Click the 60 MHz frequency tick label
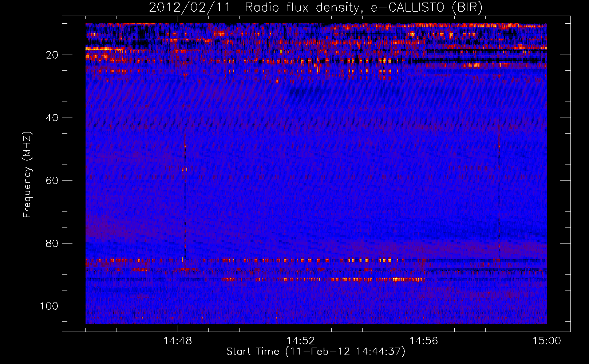Image resolution: width=589 pixels, height=364 pixels. [x=52, y=181]
